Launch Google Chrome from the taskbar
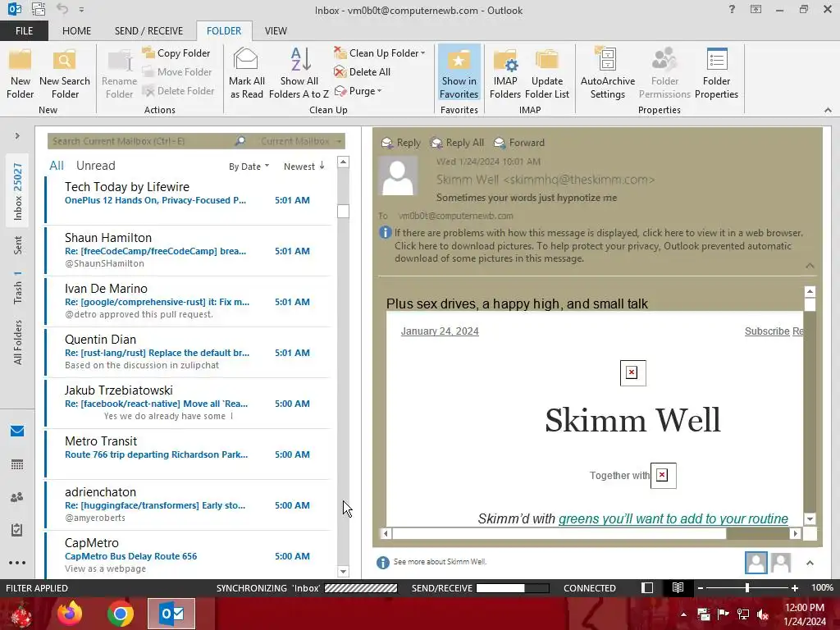 (x=121, y=614)
